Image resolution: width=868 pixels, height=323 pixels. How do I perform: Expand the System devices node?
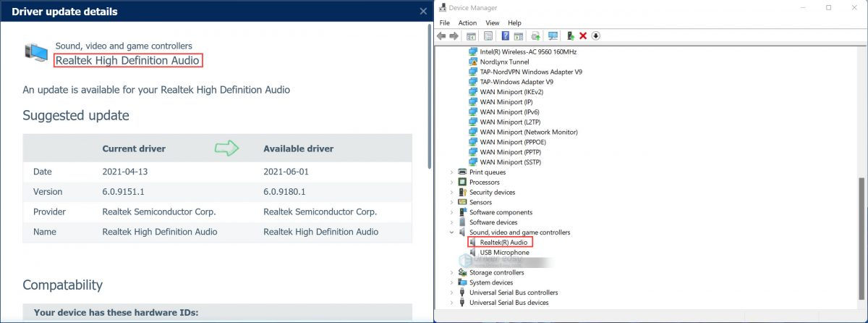point(452,282)
